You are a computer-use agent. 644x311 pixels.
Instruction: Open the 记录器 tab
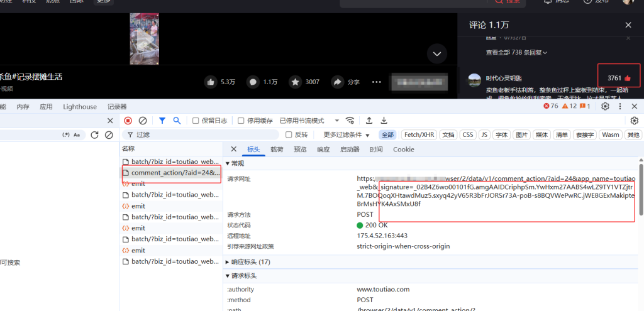tap(117, 107)
